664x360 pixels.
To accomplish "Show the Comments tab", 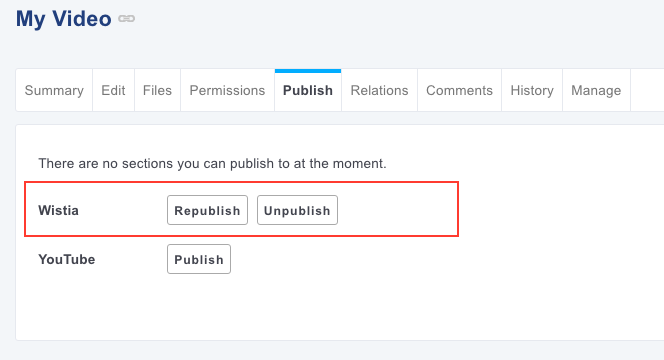I will [459, 90].
